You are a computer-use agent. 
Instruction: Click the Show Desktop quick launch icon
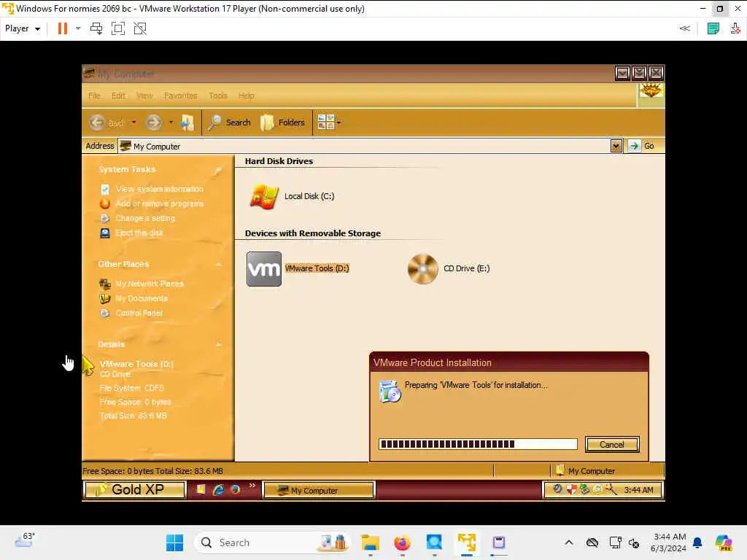[201, 489]
